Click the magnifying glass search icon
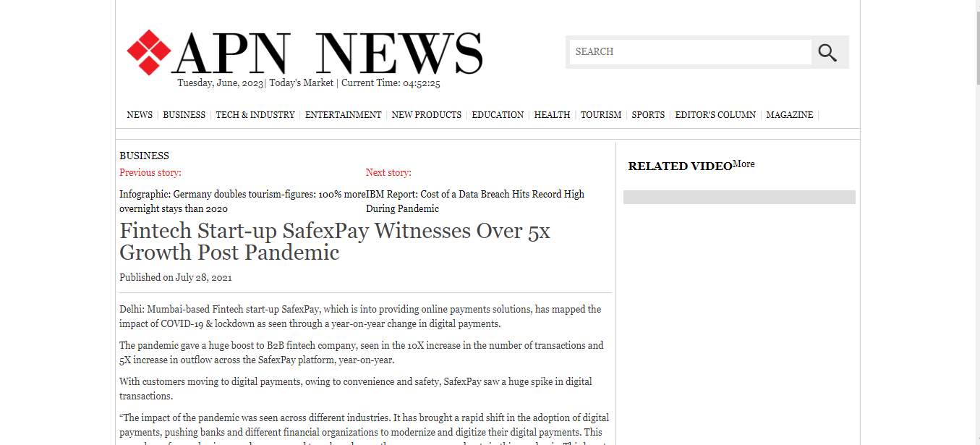This screenshot has width=980, height=445. (x=827, y=51)
